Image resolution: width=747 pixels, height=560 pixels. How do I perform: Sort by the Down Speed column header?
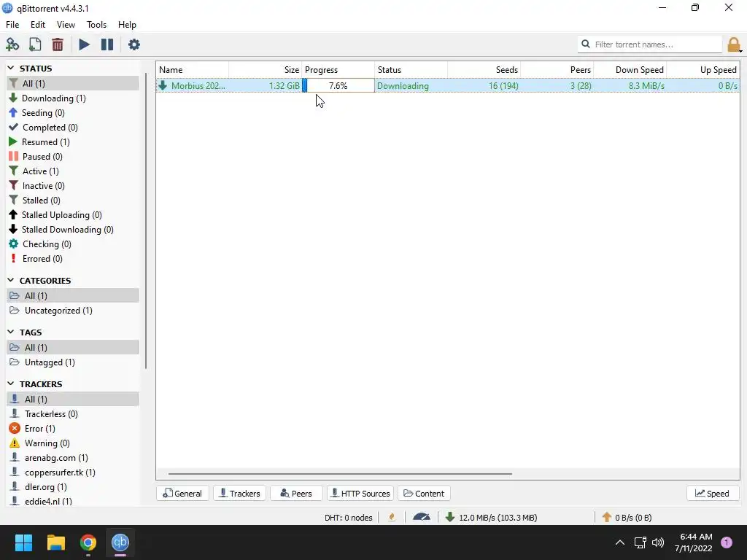630,69
